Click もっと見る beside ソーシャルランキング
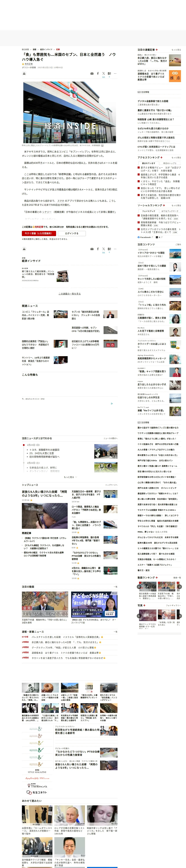The width and height of the screenshot is (186, 868). pyautogui.click(x=176, y=206)
